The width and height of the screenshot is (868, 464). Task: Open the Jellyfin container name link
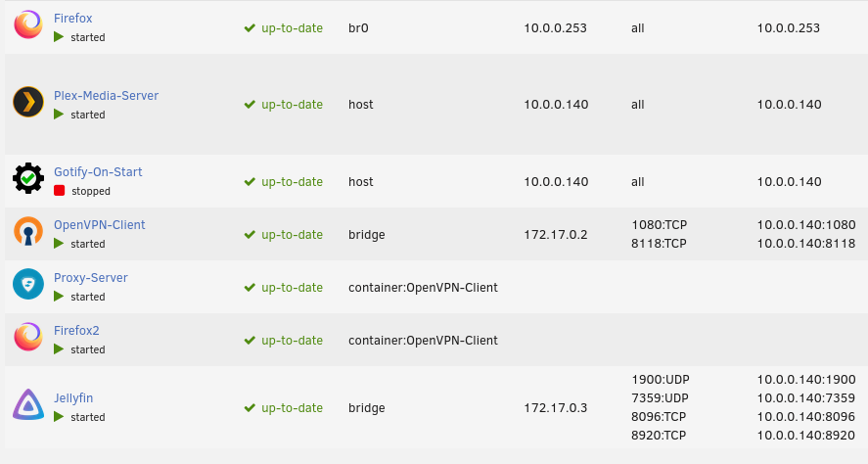[x=73, y=398]
